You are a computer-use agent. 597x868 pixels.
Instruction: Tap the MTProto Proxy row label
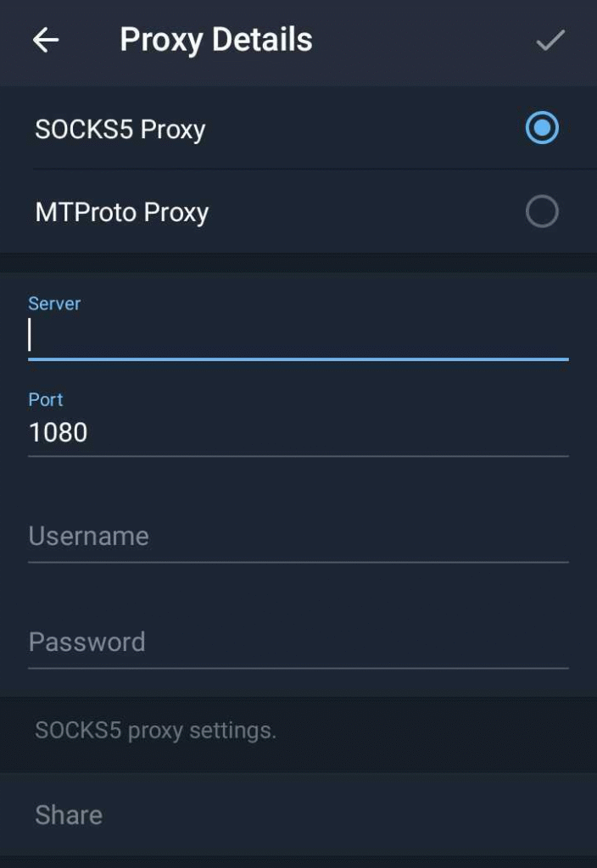click(x=122, y=212)
